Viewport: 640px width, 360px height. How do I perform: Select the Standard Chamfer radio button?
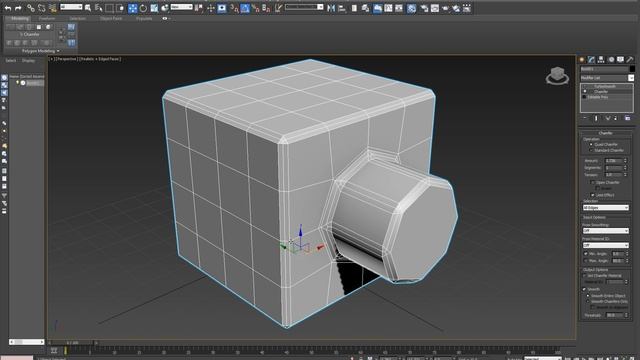[x=590, y=150]
